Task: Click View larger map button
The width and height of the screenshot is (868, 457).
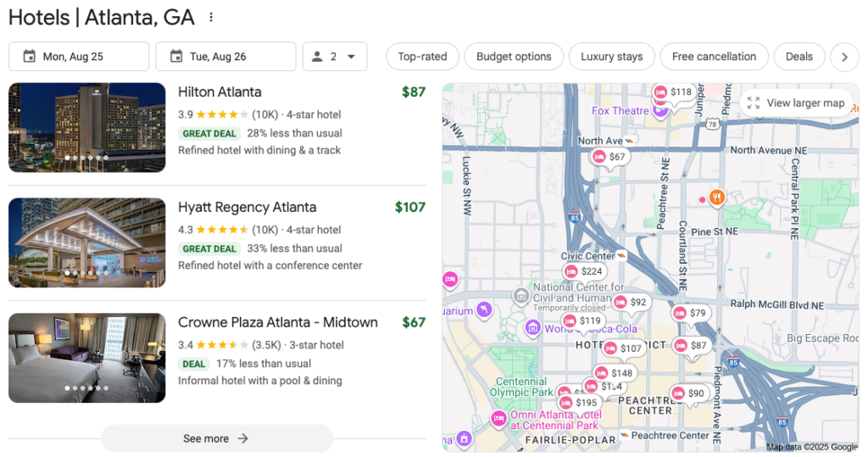Action: pyautogui.click(x=796, y=103)
